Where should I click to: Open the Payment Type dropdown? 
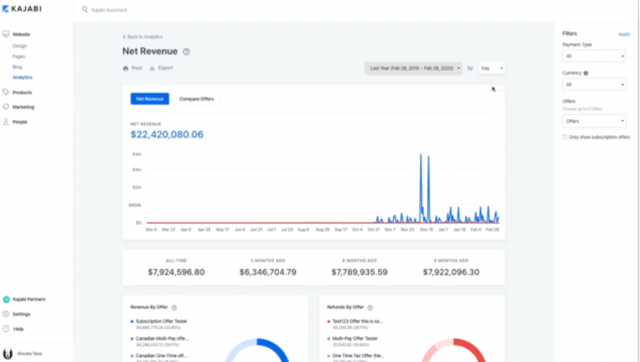click(594, 56)
